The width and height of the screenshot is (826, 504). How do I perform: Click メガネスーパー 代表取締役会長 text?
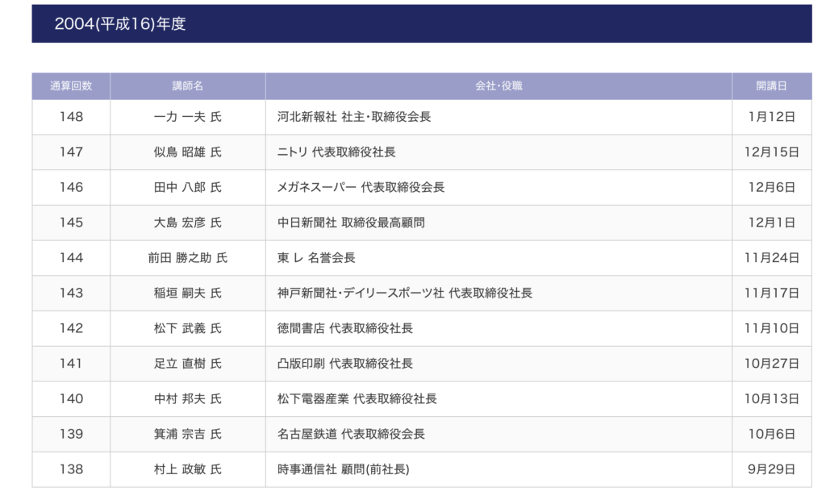pyautogui.click(x=361, y=187)
